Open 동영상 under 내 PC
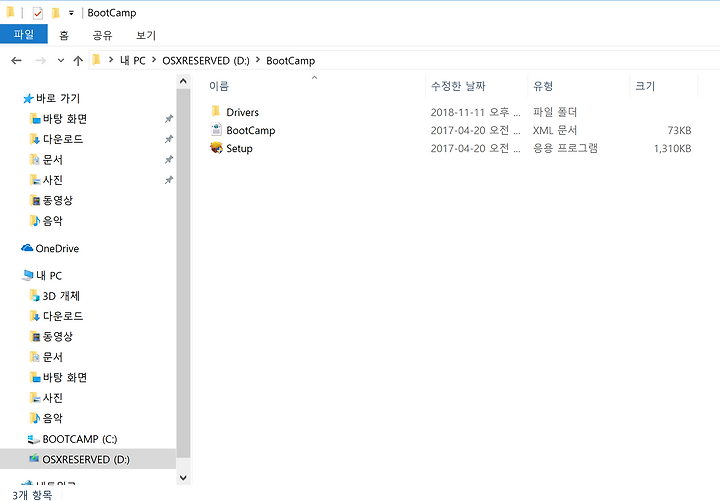 [58, 337]
